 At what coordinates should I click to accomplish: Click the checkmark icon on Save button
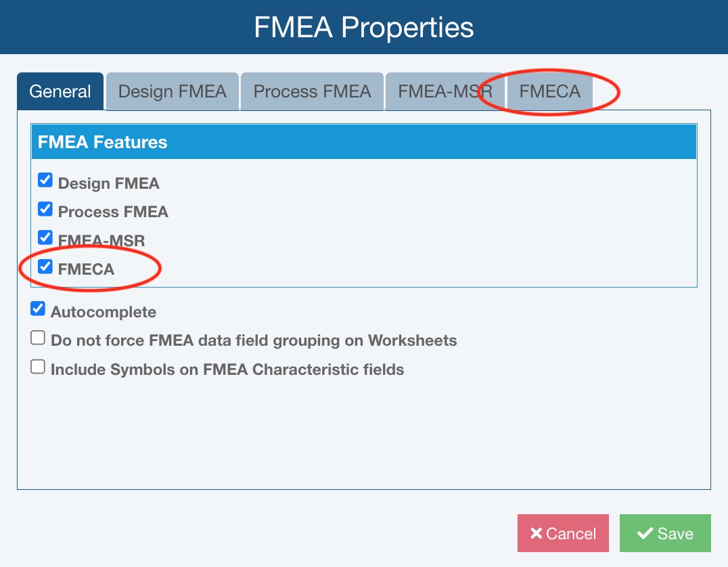[644, 534]
